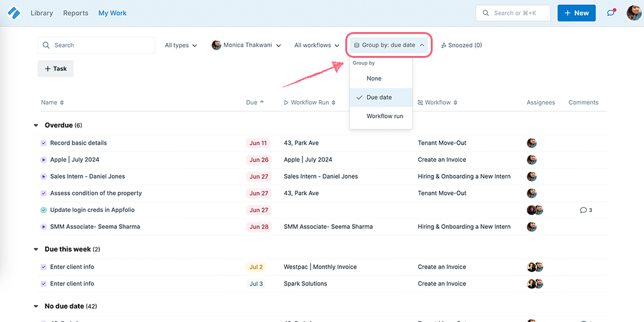Click assignee avatars in Update login creds row
The height and width of the screenshot is (322, 644).
tap(535, 210)
